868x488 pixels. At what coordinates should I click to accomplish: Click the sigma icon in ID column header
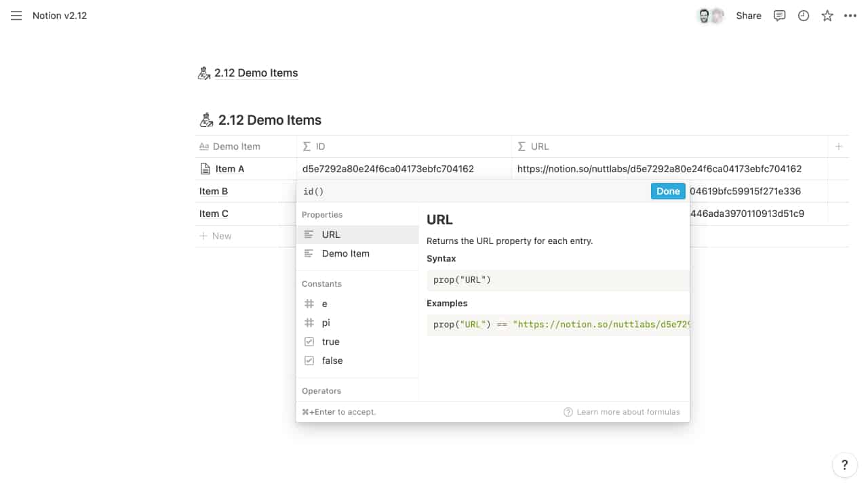[307, 146]
